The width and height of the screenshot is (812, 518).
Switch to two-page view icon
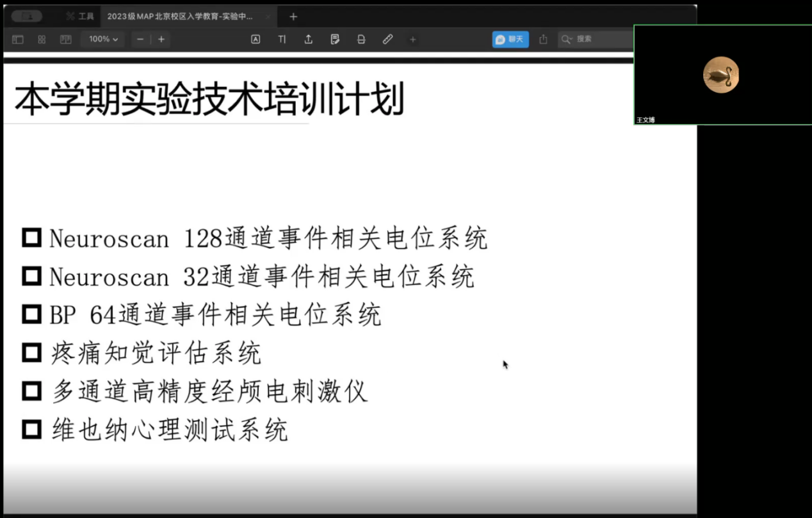coord(65,39)
